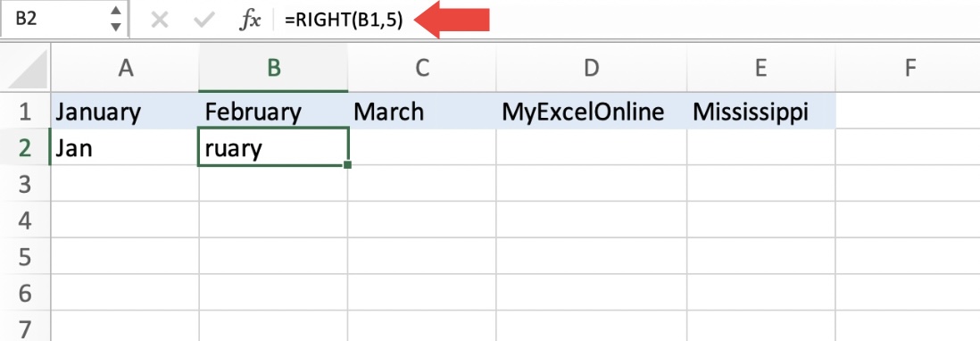Select the cell containing Mississippi

(x=760, y=112)
